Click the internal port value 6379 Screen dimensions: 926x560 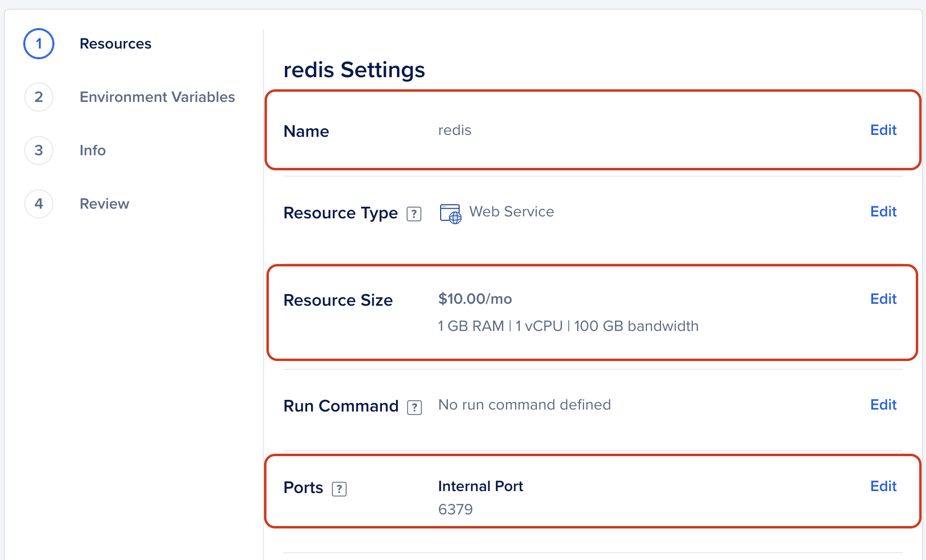(x=455, y=510)
